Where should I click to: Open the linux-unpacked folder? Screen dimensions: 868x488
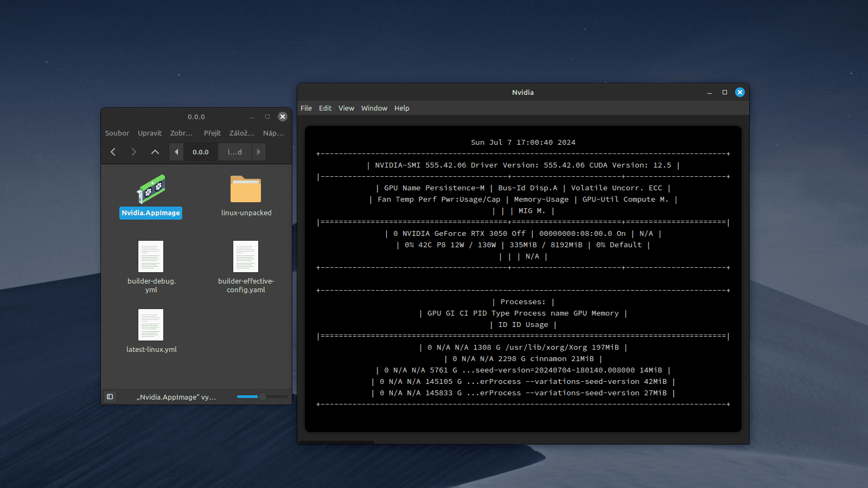click(x=246, y=189)
